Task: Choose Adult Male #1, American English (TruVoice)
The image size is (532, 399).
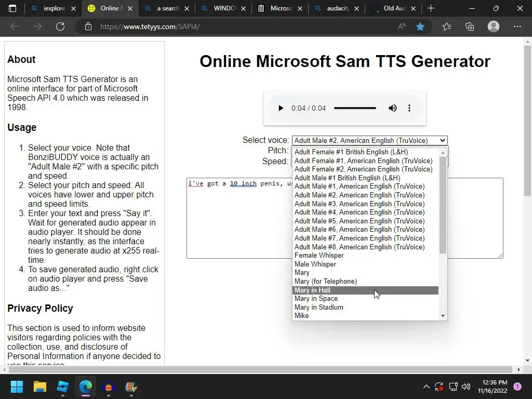Action: coord(365,187)
